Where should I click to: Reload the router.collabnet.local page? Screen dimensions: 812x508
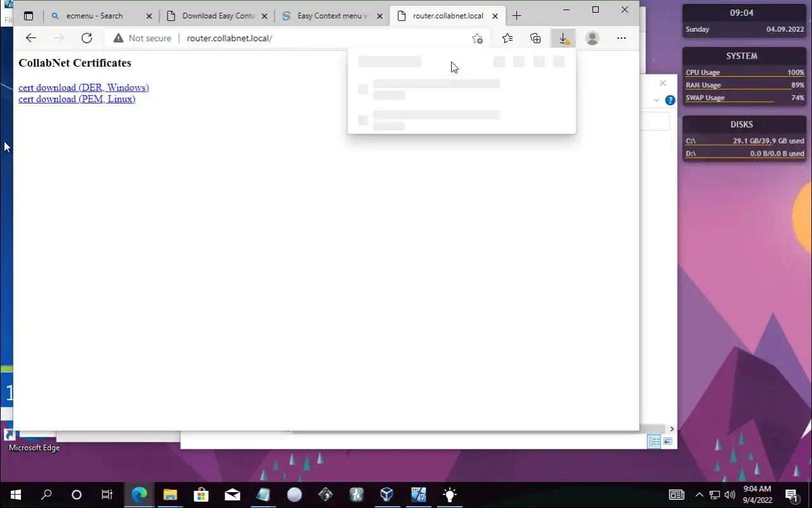[87, 38]
